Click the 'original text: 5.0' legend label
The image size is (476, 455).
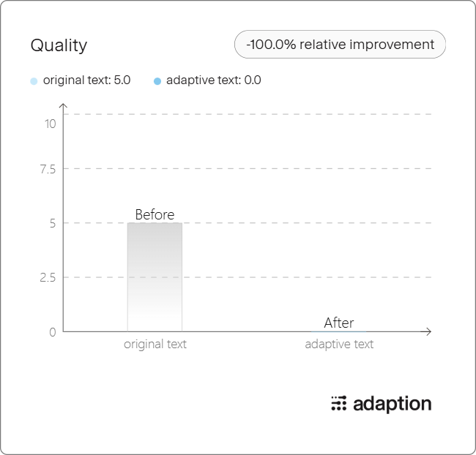[x=87, y=80]
